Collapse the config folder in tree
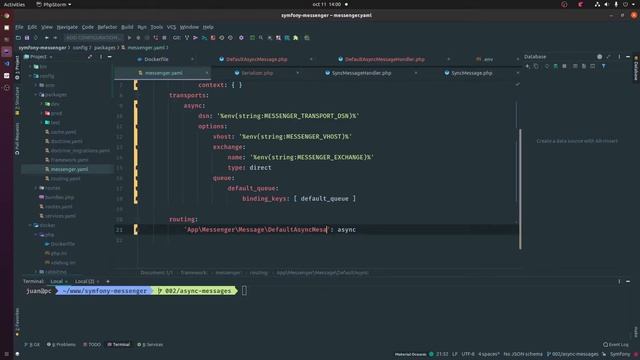The width and height of the screenshot is (640, 360). pyautogui.click(x=31, y=76)
